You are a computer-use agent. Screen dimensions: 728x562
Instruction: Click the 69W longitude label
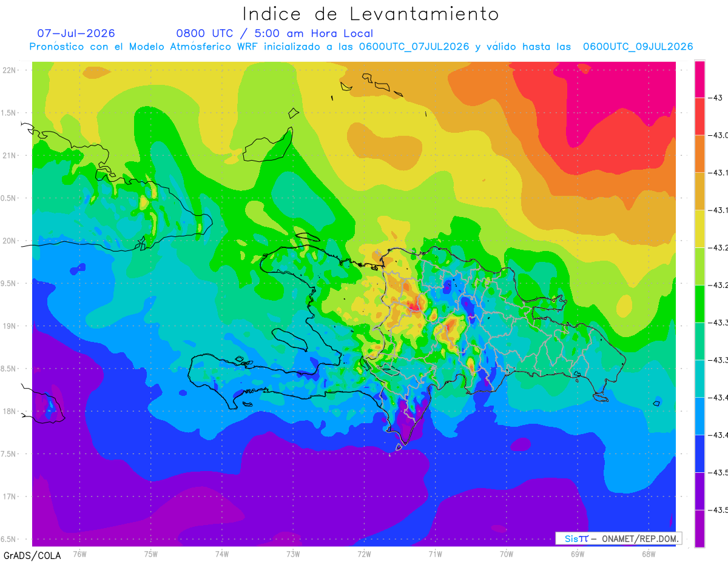(x=578, y=554)
